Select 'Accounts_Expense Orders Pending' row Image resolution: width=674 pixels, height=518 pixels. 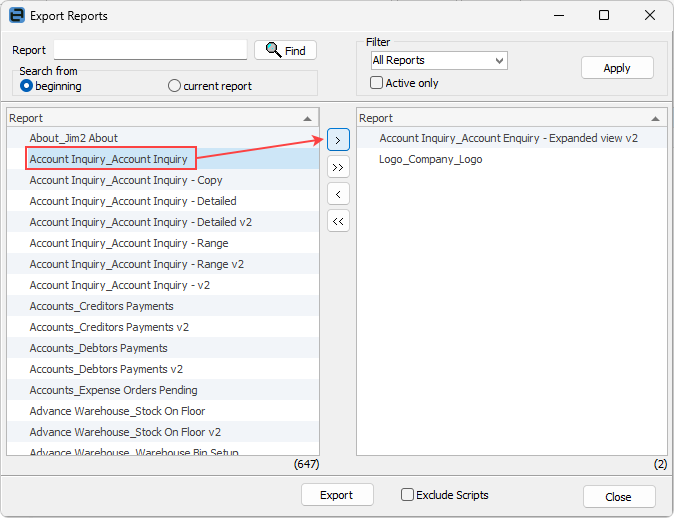tap(163, 390)
